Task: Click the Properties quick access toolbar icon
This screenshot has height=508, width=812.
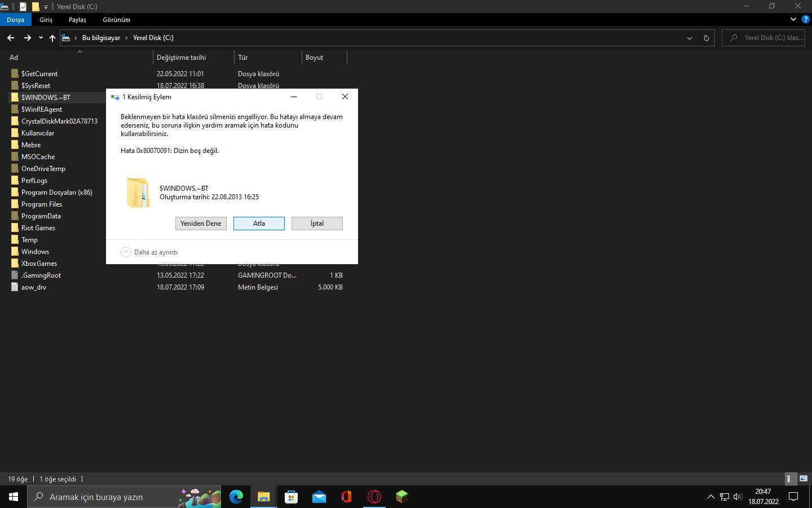Action: tap(23, 7)
